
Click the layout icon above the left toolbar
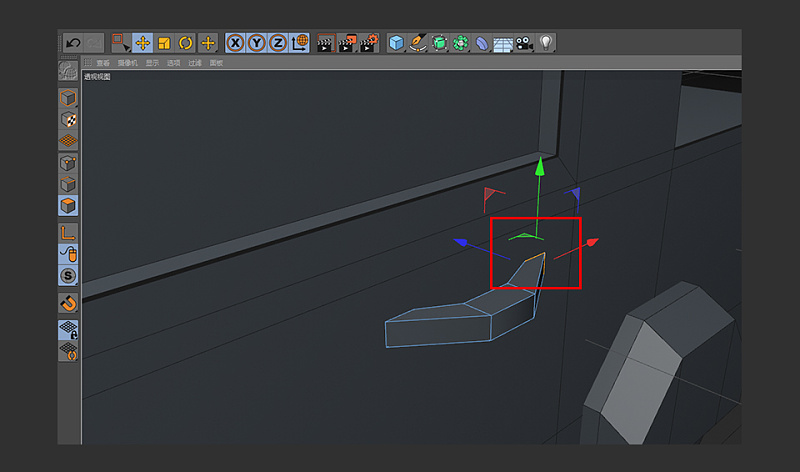[x=68, y=71]
